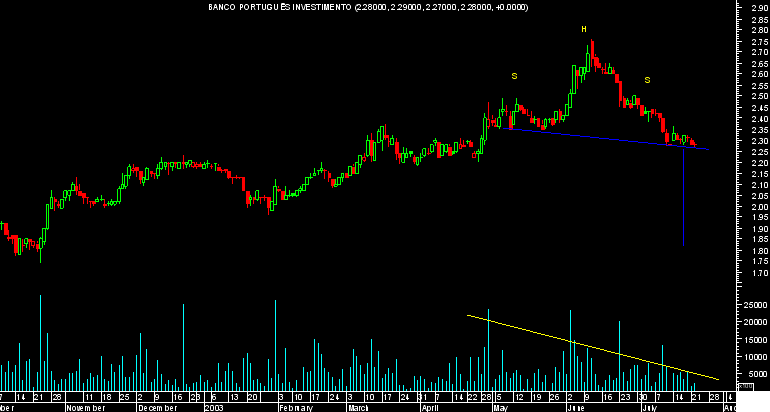770x412 pixels.
Task: Click the 2.35 price axis label
Action: 760,131
